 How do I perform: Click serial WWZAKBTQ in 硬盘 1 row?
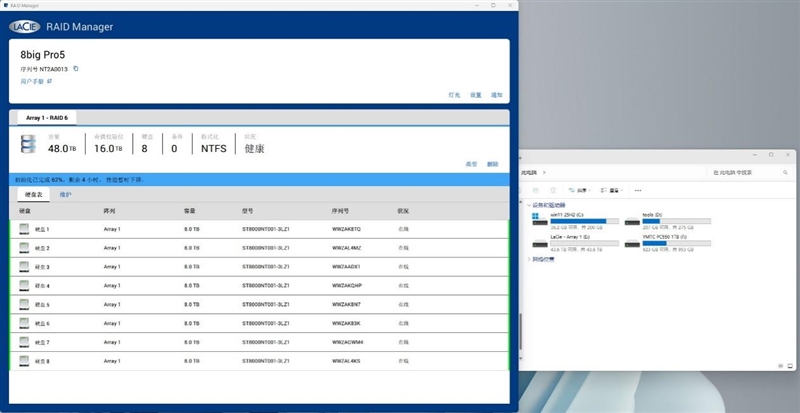[346, 229]
